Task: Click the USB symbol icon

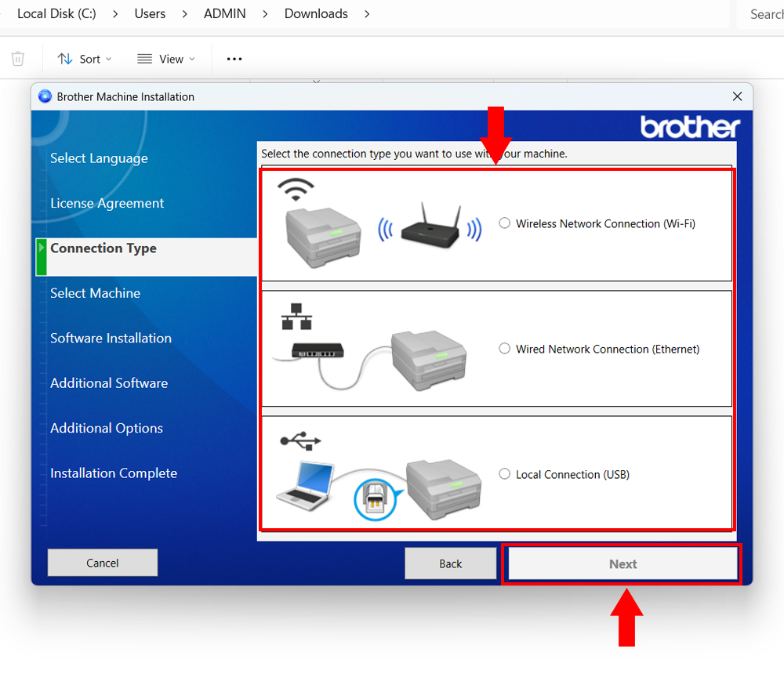Action: [300, 440]
